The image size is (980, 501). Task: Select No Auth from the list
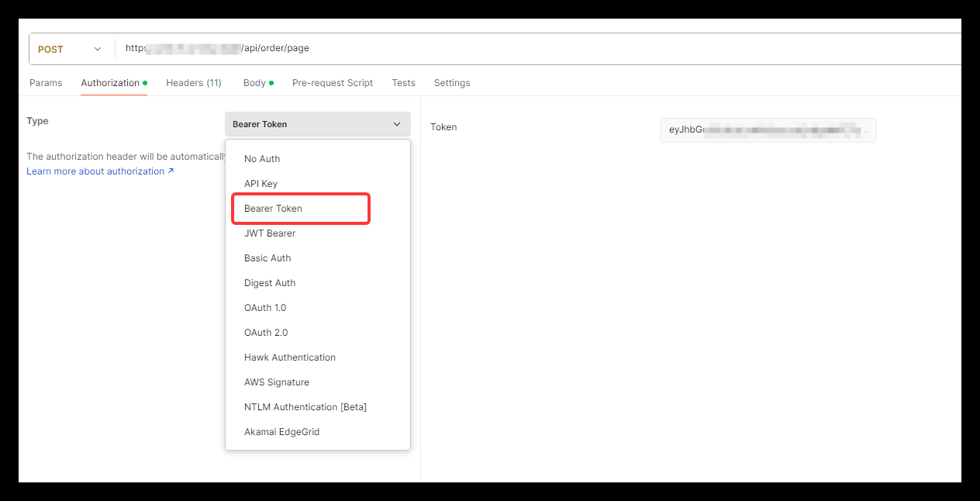coord(262,159)
